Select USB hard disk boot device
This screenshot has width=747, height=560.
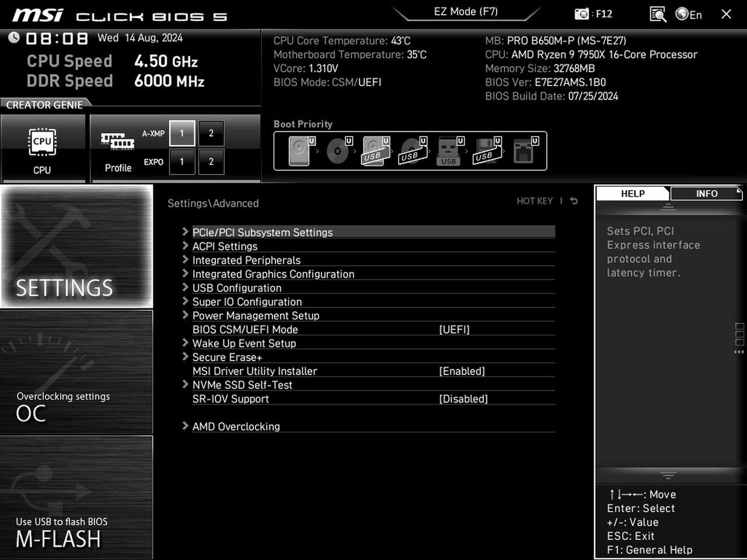coord(375,151)
